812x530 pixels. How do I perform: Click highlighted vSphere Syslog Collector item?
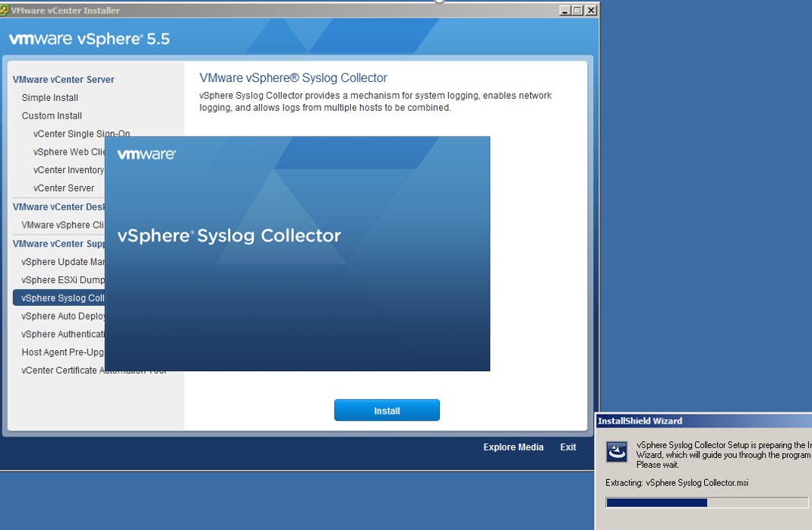click(x=59, y=298)
